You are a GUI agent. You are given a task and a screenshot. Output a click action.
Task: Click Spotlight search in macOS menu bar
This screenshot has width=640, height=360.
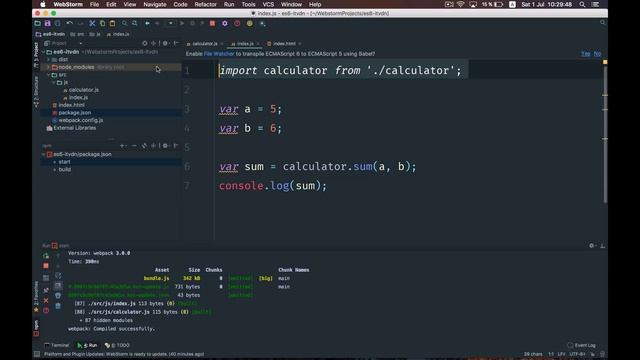click(582, 4)
